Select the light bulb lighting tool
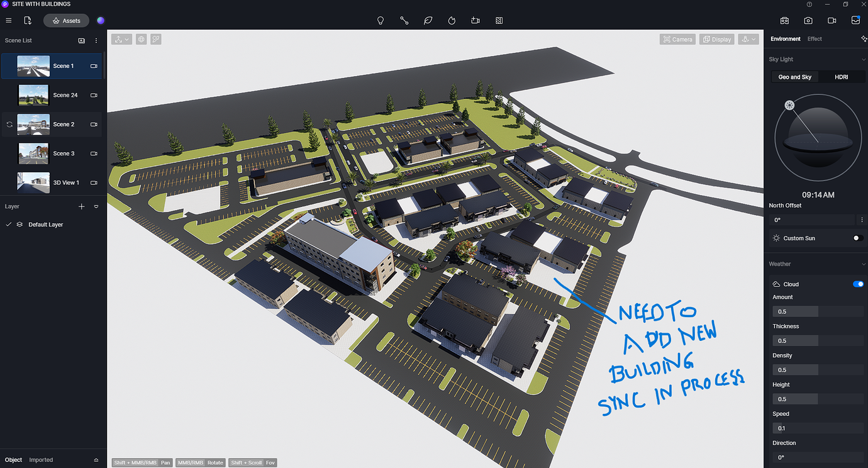 pos(381,20)
